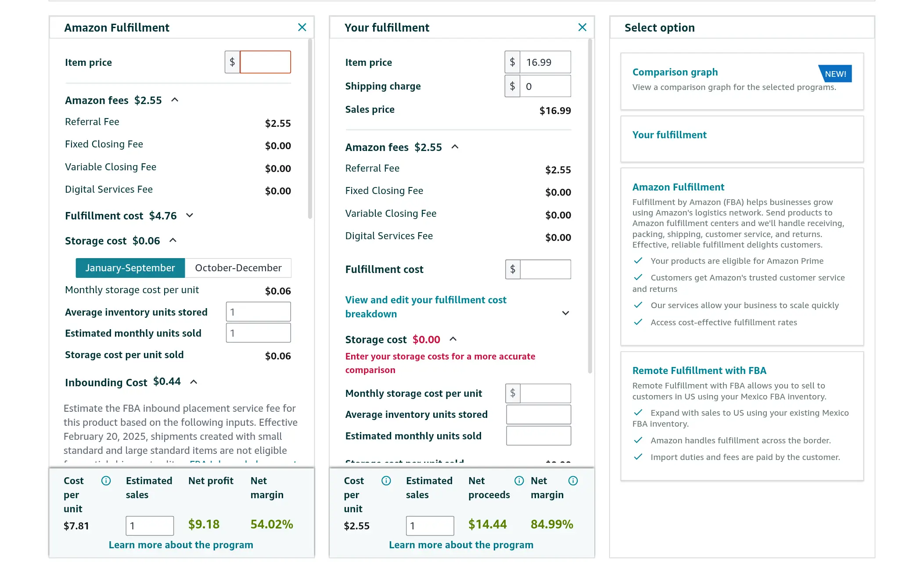Collapse Amazon fees in Your fulfillment panel
The height and width of the screenshot is (568, 924).
coord(455,147)
